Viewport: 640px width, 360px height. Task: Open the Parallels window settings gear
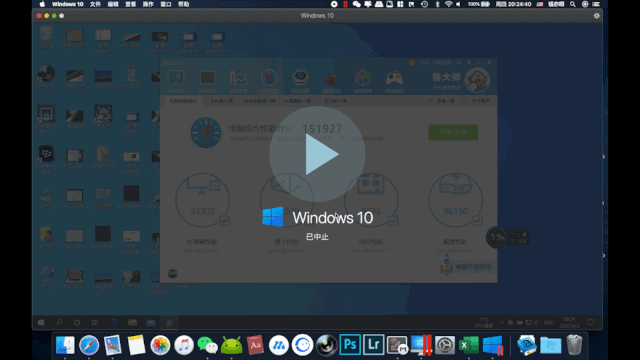tap(596, 16)
